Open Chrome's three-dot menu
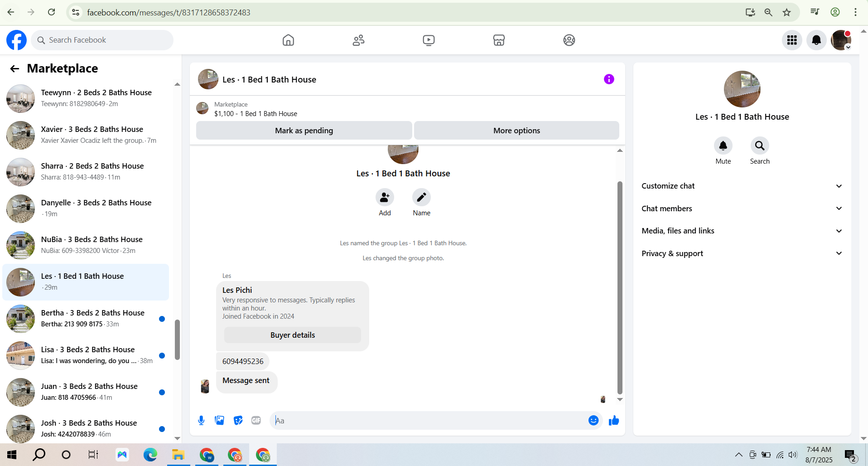 [x=855, y=12]
